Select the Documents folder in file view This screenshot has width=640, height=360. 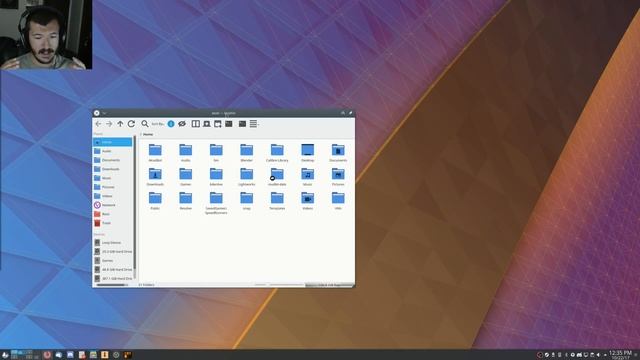point(338,153)
